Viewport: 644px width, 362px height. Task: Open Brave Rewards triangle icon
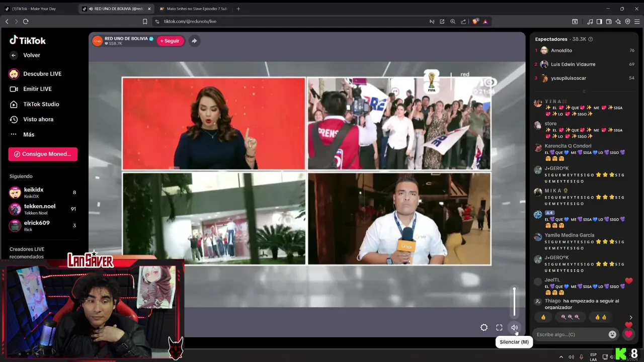point(486,22)
